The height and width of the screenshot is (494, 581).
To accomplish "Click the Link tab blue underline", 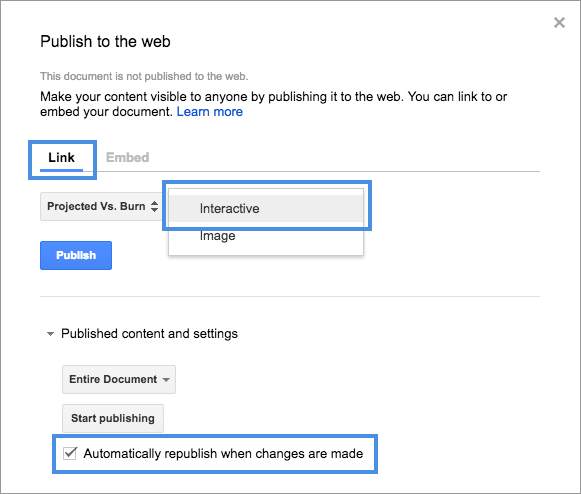I will [x=62, y=170].
